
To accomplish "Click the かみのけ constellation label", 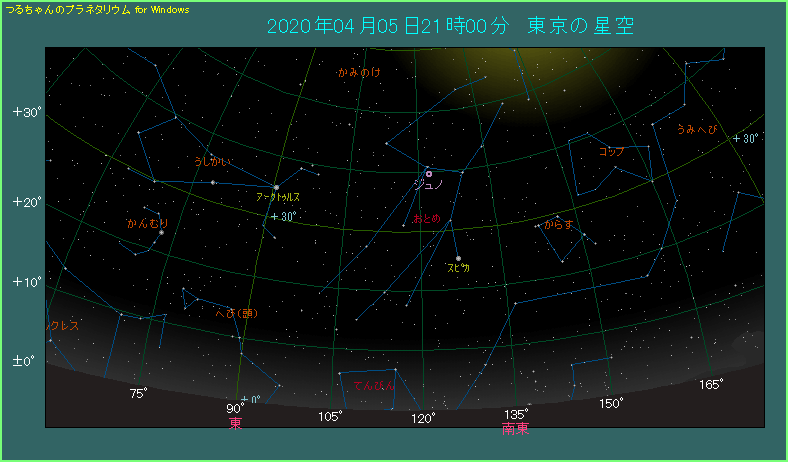I will 359,73.
